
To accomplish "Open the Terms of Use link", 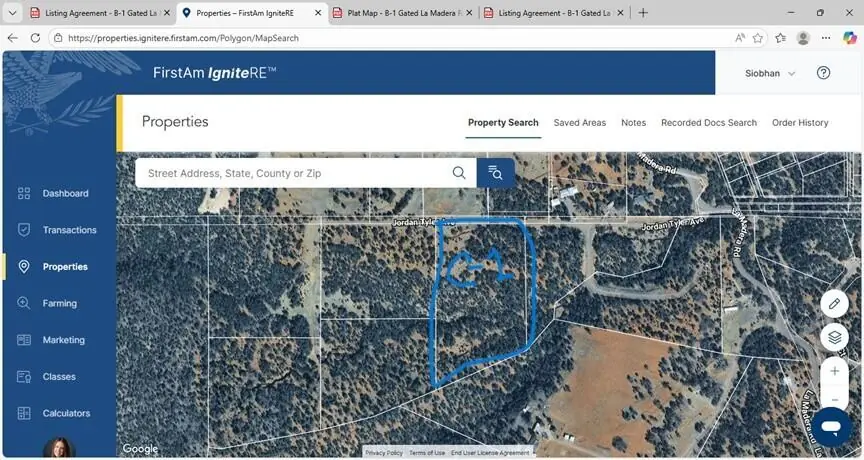I will pyautogui.click(x=426, y=453).
